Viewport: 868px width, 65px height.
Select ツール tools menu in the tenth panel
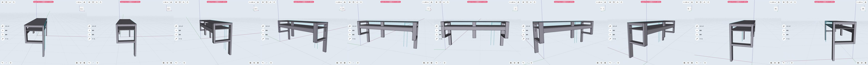point(786,39)
